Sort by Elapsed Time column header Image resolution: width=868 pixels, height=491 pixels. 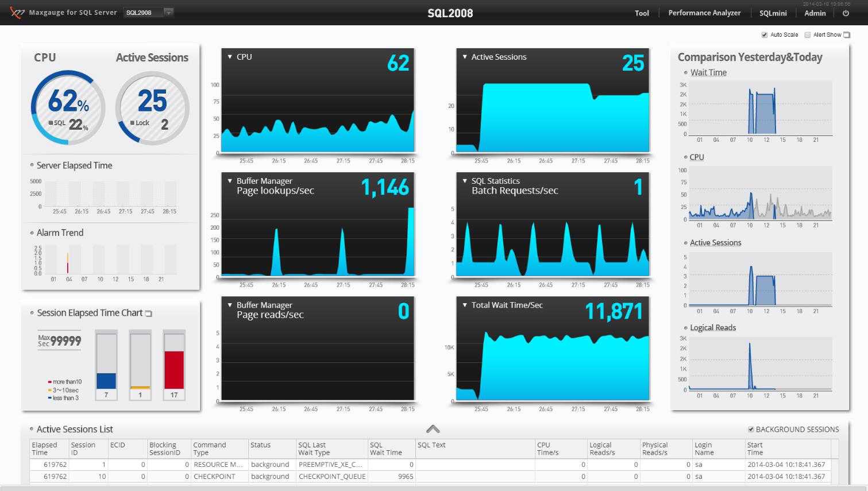(49, 449)
